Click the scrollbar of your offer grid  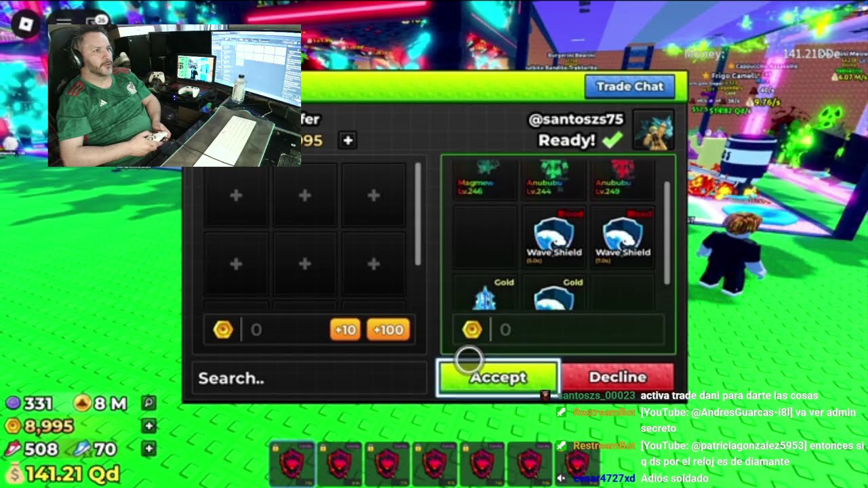tap(418, 214)
